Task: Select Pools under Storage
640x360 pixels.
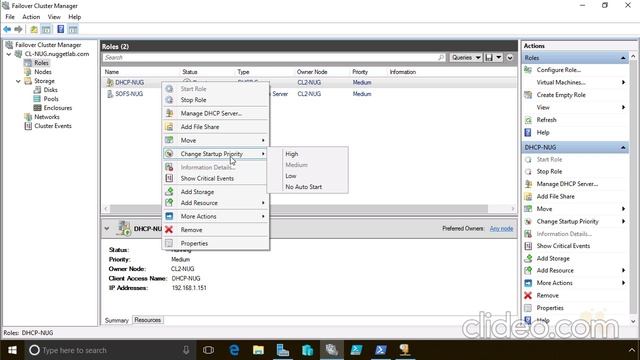Action: point(51,99)
